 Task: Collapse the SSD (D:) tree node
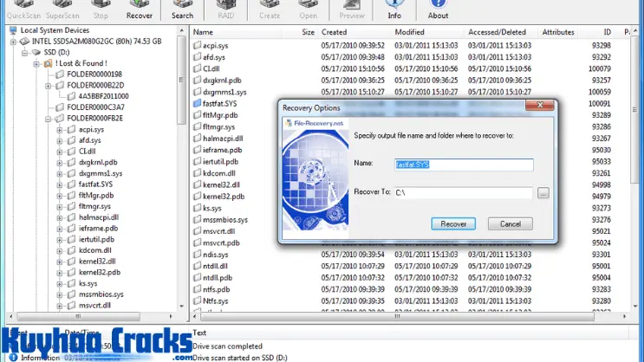tap(25, 52)
